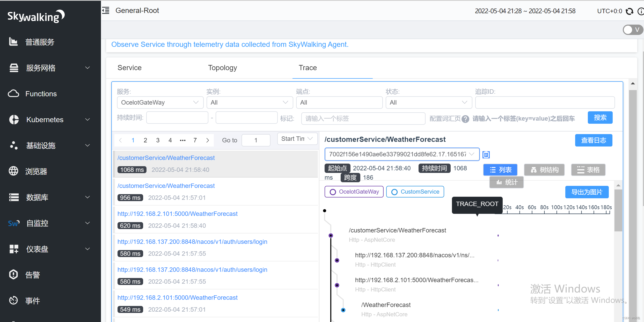Click the 告警 shield alert icon
The image size is (644, 322).
pyautogui.click(x=13, y=275)
